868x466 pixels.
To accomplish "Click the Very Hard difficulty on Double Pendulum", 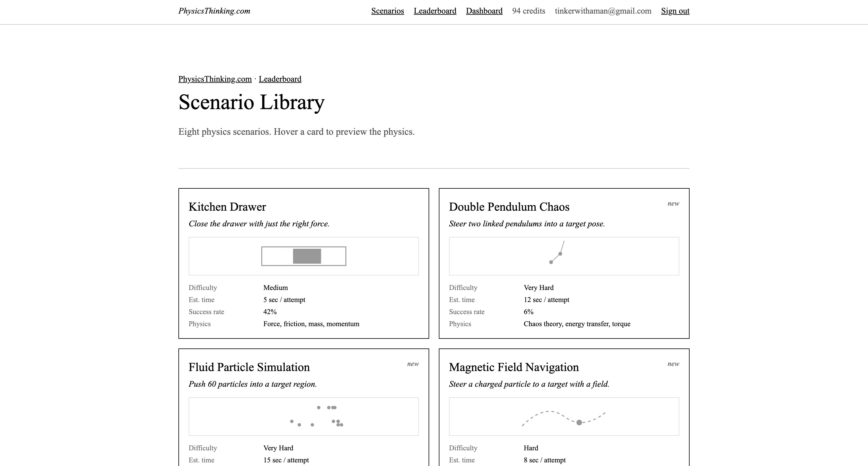I will pyautogui.click(x=539, y=288).
